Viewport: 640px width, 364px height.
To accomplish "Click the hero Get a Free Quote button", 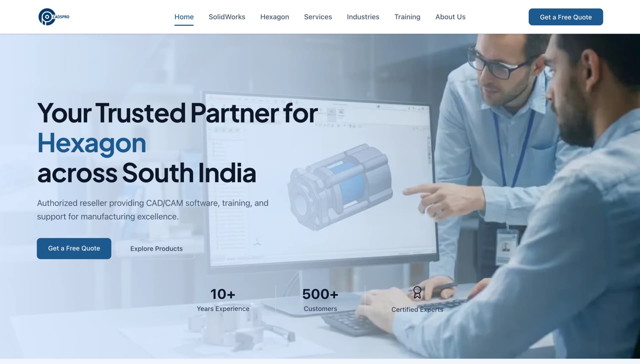I will tap(74, 248).
